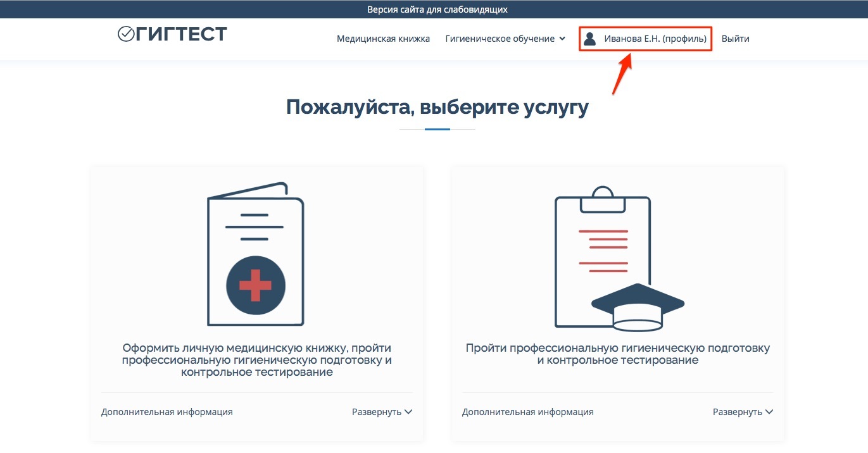Switch to Версия сайта для слабовидящих

tap(437, 9)
